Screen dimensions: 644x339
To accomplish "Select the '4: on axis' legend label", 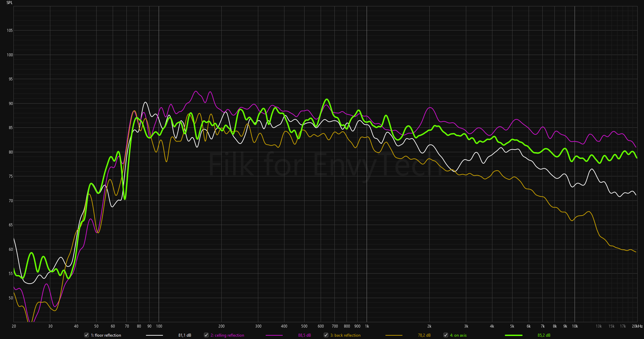I will 458,335.
